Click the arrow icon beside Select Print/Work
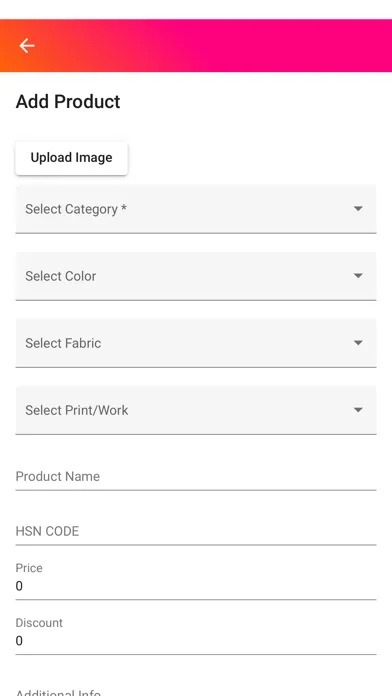 point(358,410)
